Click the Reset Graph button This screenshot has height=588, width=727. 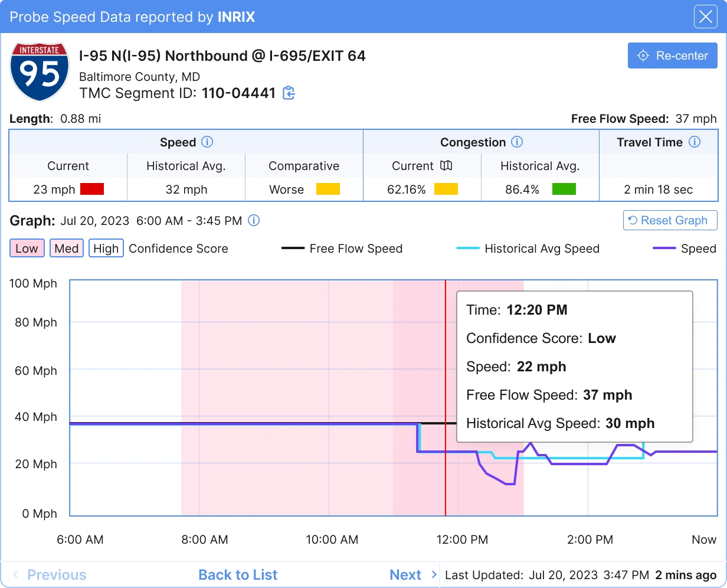point(670,220)
